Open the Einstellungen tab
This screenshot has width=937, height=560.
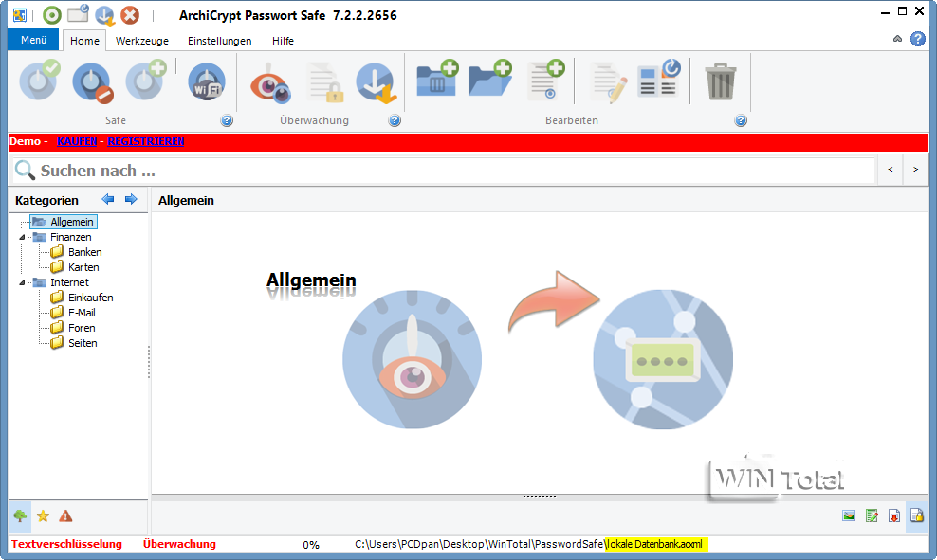(x=219, y=41)
